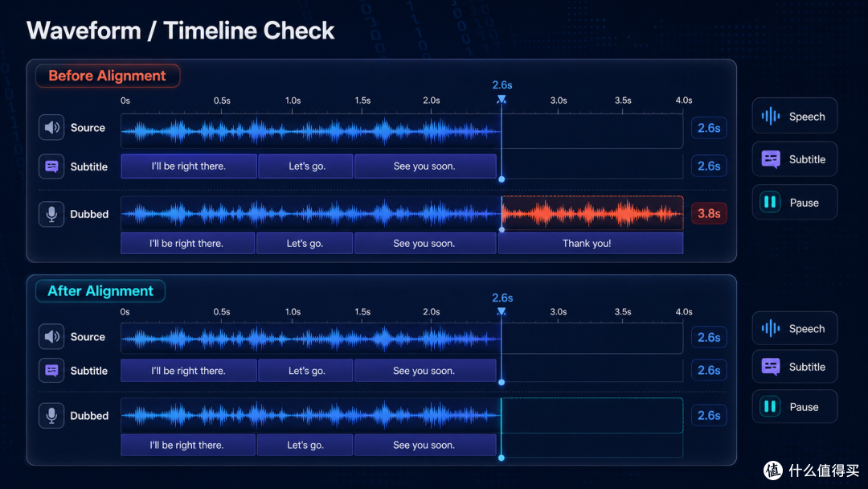Select 'I'll be right there.' clip in Before Subtitle track

click(189, 166)
